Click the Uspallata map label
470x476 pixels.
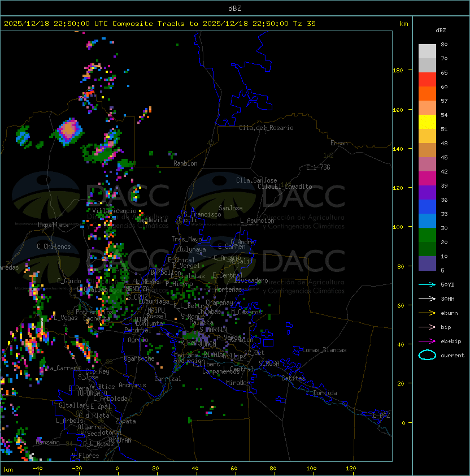pos(53,225)
